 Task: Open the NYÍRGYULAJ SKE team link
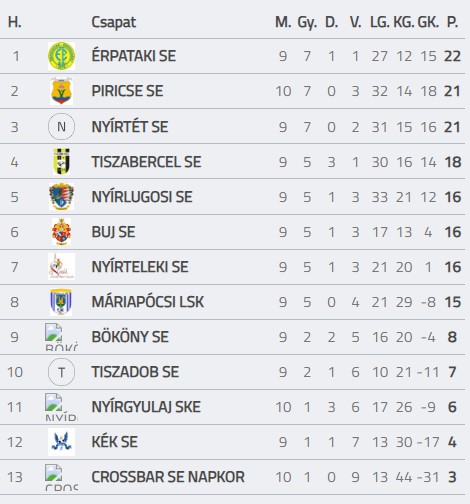point(146,407)
